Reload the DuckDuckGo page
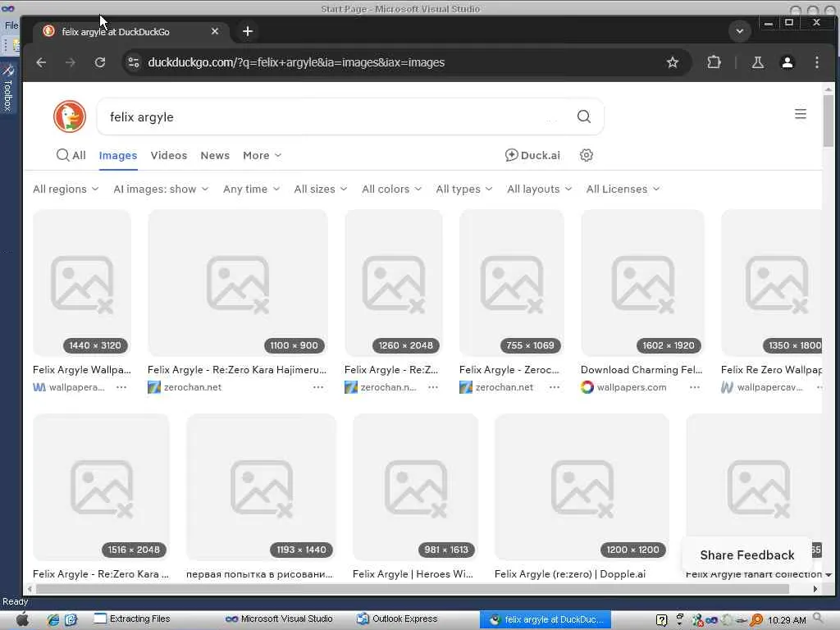The width and height of the screenshot is (840, 630). pyautogui.click(x=99, y=62)
